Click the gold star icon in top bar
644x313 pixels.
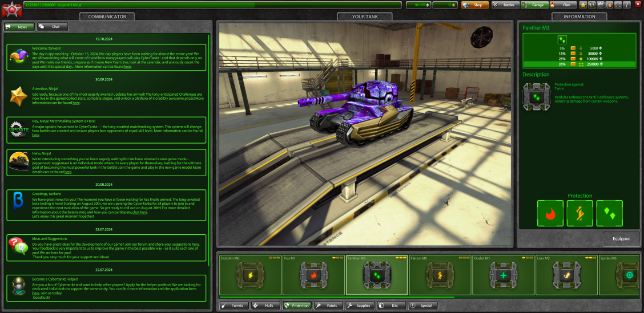pyautogui.click(x=583, y=5)
